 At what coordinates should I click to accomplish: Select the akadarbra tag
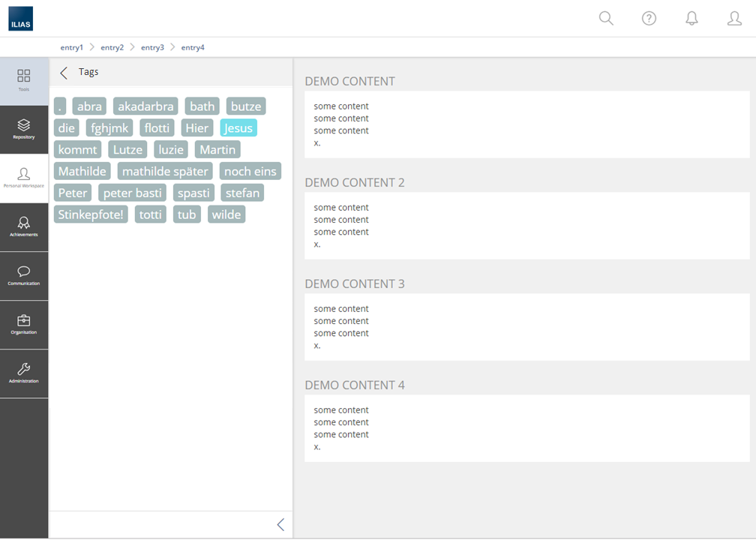tap(145, 106)
